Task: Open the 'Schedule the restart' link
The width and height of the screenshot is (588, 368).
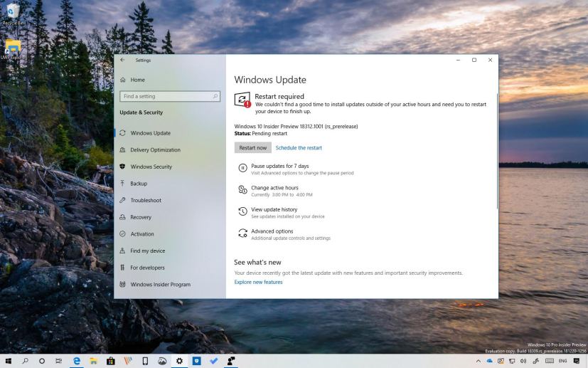Action: tap(299, 148)
